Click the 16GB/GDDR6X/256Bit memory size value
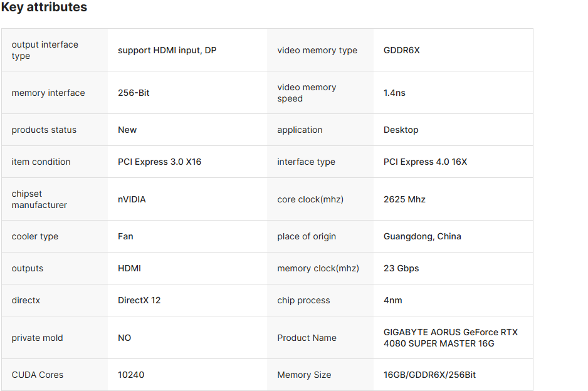588x391 pixels. pyautogui.click(x=429, y=375)
